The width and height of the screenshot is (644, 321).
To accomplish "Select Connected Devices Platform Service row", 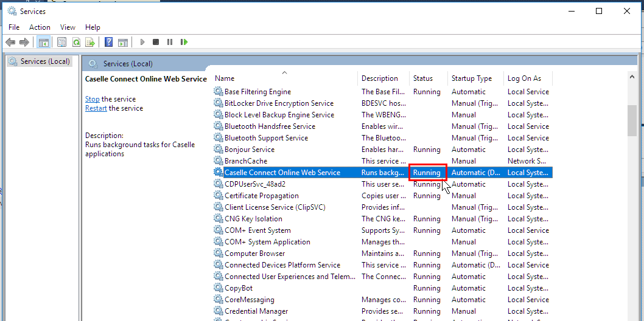I will [x=383, y=265].
